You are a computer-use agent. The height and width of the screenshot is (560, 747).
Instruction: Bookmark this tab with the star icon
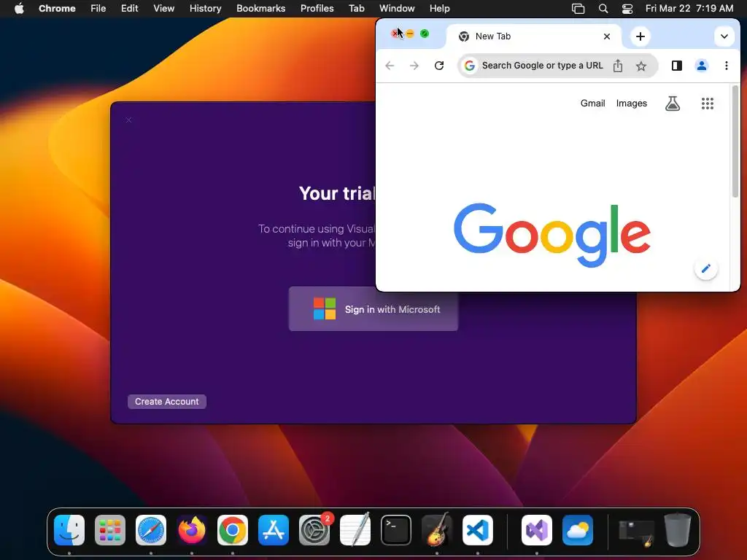coord(641,66)
